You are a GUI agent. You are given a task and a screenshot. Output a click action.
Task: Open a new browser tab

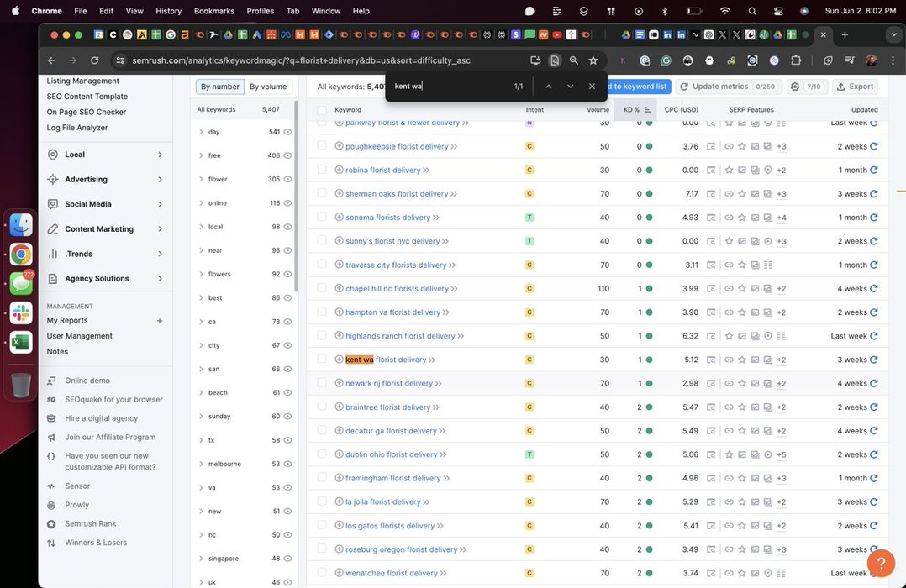coord(845,34)
